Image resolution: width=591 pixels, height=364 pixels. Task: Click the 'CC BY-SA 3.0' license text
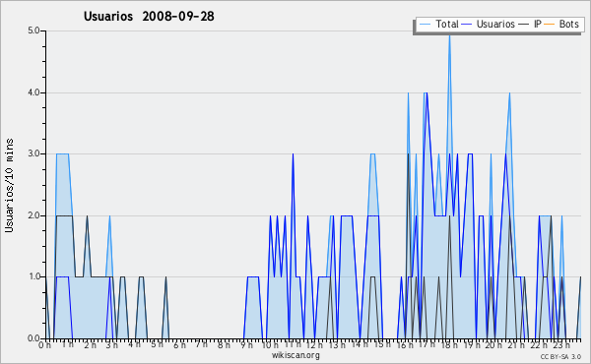click(x=560, y=357)
